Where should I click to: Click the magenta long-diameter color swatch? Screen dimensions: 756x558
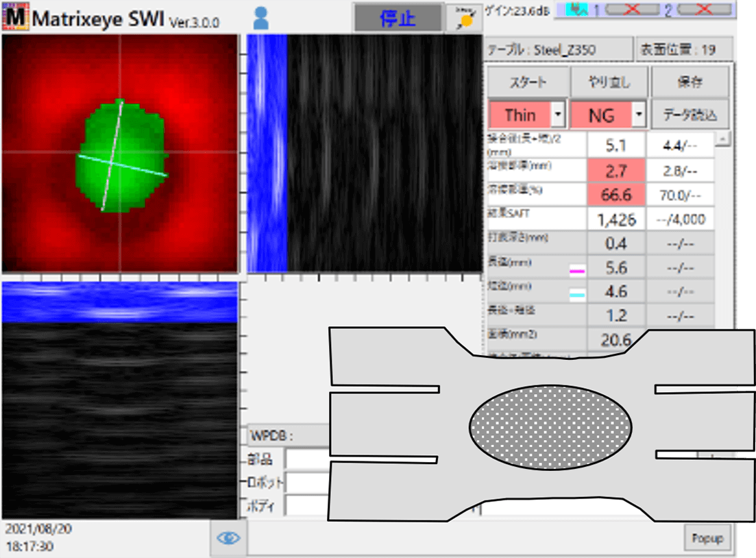[x=577, y=271]
